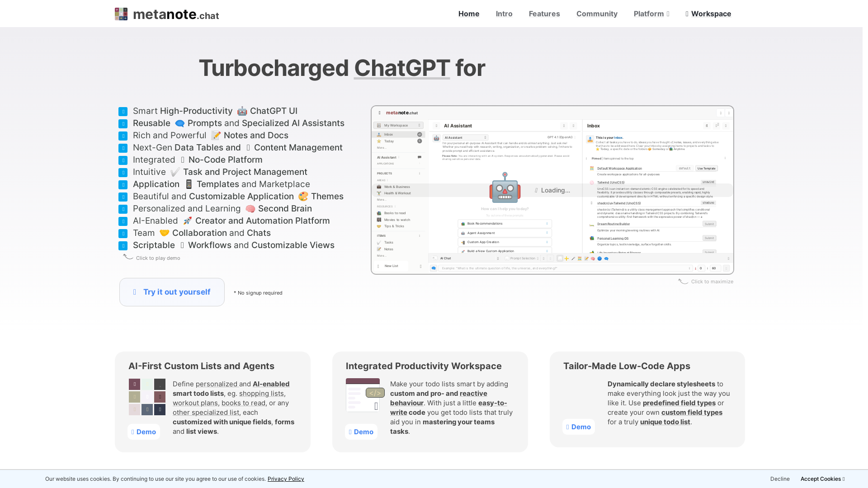This screenshot has width=868, height=488.
Task: Click the Click to play demo caption
Action: (x=158, y=258)
